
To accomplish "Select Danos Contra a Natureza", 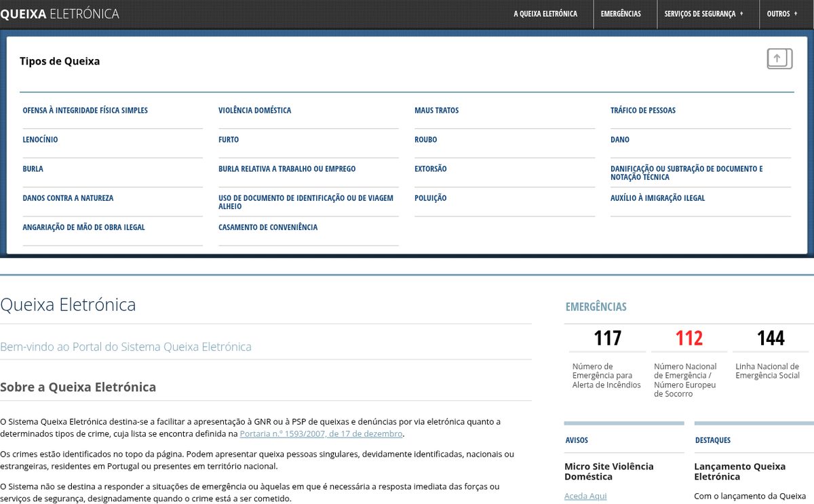I will [68, 198].
